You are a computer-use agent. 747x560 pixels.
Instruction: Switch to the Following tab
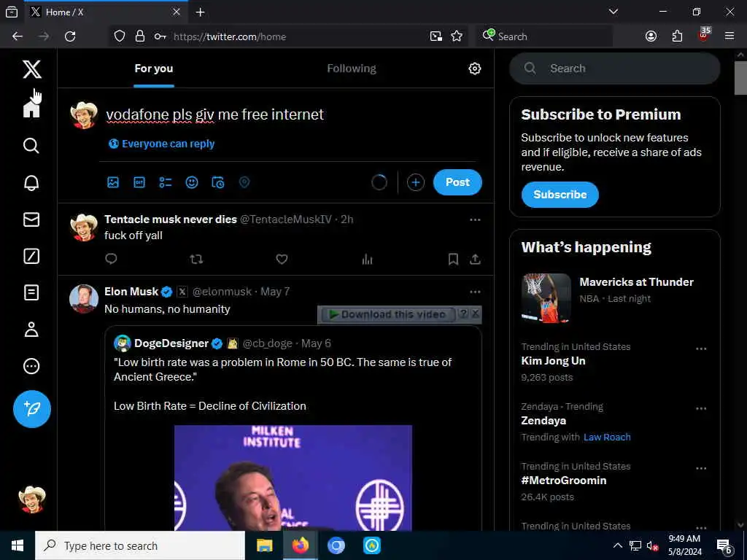[352, 69]
